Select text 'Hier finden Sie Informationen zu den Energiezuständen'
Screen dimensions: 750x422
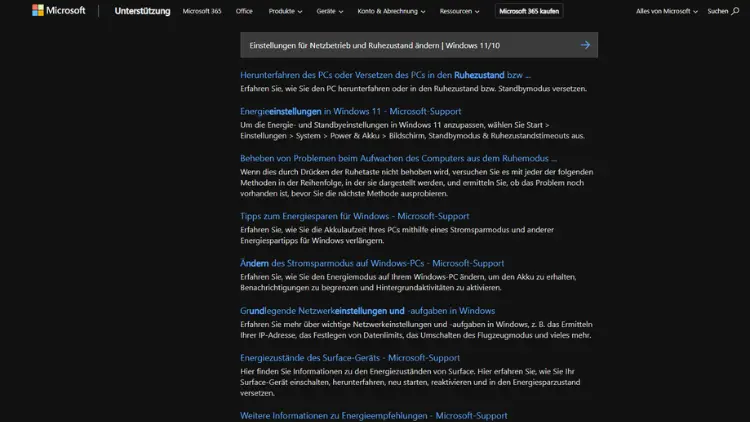tap(335, 371)
